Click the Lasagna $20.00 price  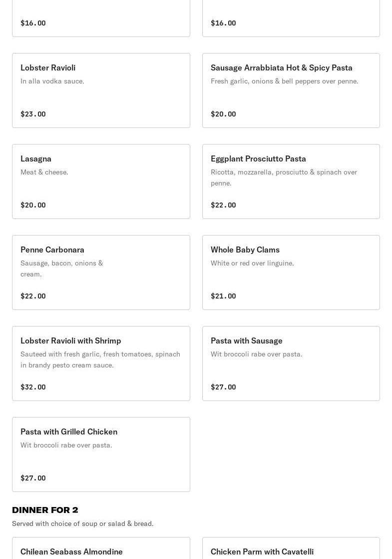[x=33, y=205]
